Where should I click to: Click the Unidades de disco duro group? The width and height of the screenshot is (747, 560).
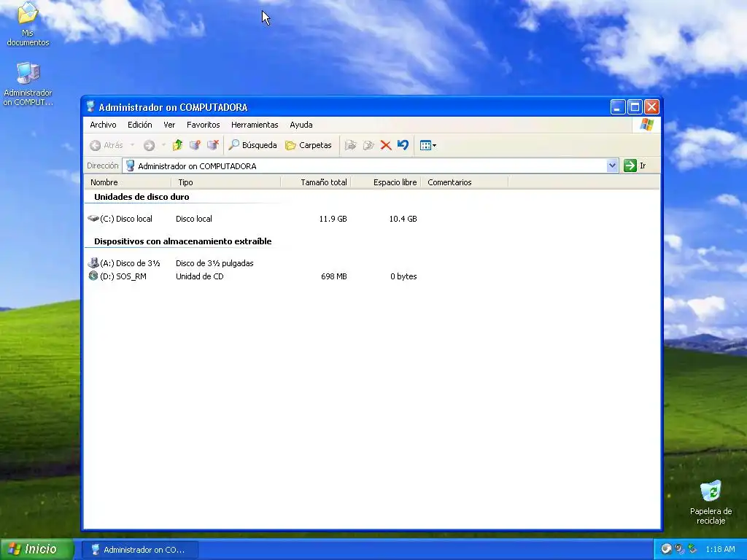coord(142,197)
